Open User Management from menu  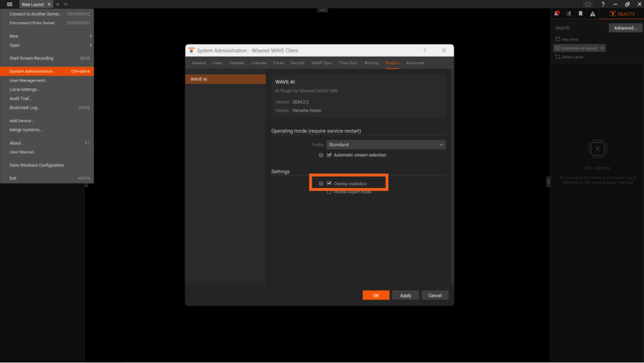(x=47, y=80)
